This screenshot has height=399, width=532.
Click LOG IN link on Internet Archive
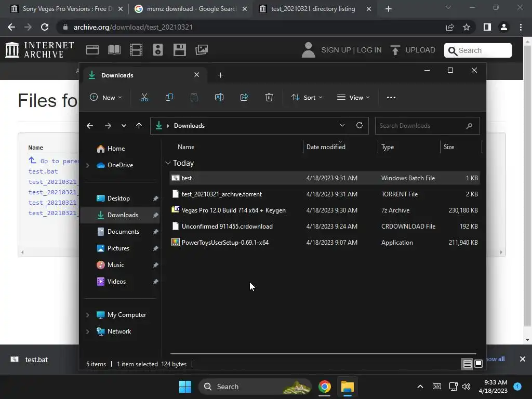(369, 50)
